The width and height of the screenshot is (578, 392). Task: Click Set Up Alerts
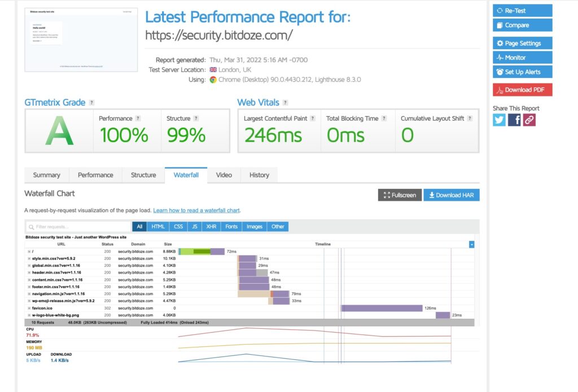click(x=522, y=72)
